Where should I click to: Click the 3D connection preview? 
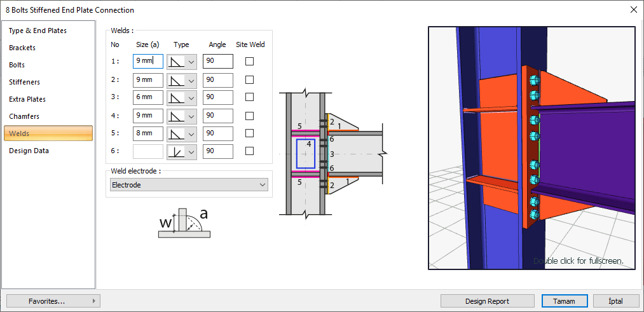click(531, 148)
